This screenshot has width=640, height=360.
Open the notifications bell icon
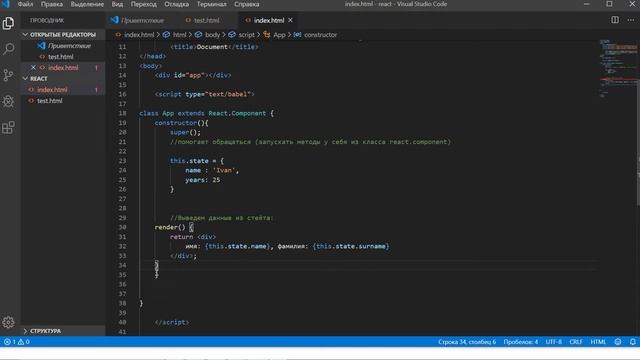pyautogui.click(x=632, y=342)
